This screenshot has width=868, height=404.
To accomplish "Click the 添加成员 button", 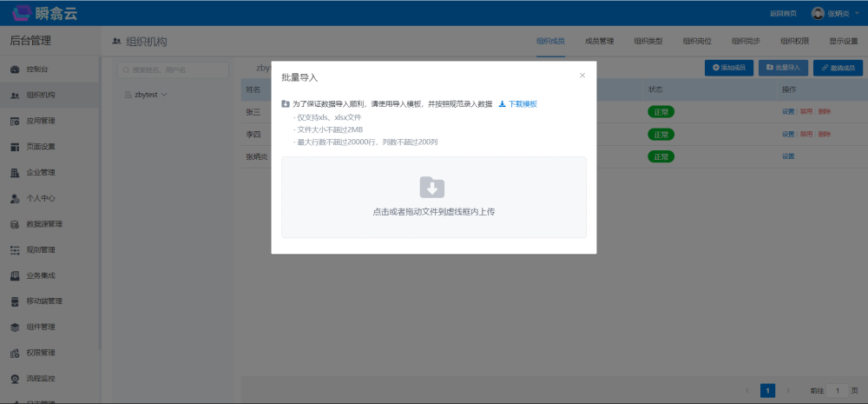I will pos(728,67).
